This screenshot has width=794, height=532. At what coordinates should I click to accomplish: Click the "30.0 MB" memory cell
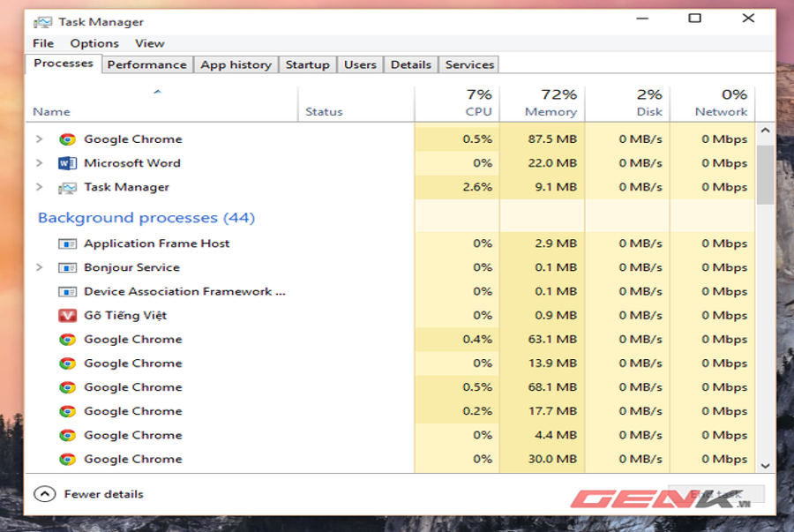pyautogui.click(x=542, y=459)
